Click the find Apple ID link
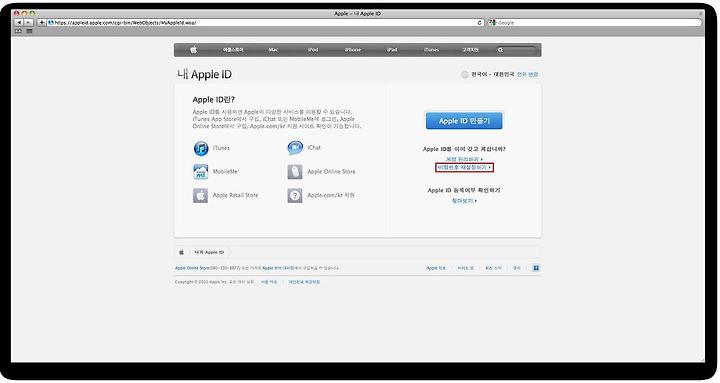 pos(464,201)
